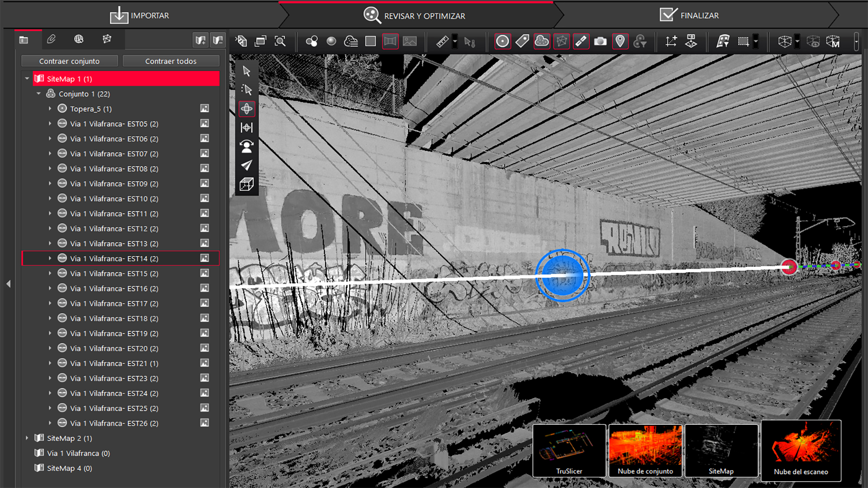The image size is (868, 488).
Task: Click the Contraer todos button
Action: click(170, 61)
